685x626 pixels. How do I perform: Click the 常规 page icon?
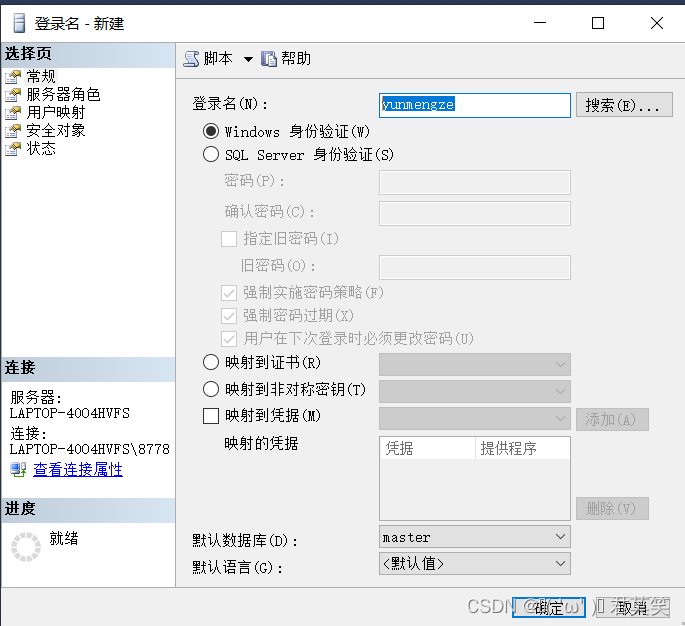click(13, 77)
